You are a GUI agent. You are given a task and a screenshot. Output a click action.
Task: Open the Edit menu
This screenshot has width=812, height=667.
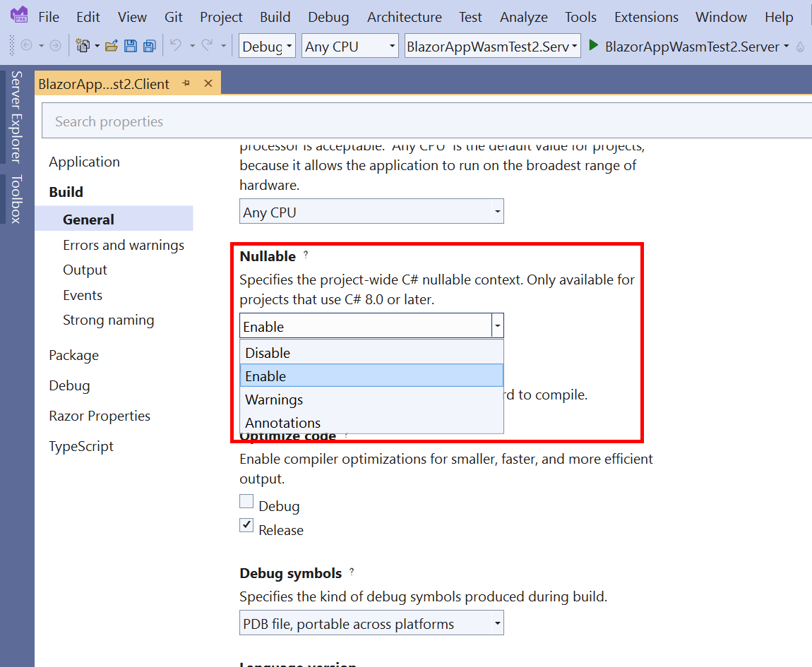(x=88, y=17)
